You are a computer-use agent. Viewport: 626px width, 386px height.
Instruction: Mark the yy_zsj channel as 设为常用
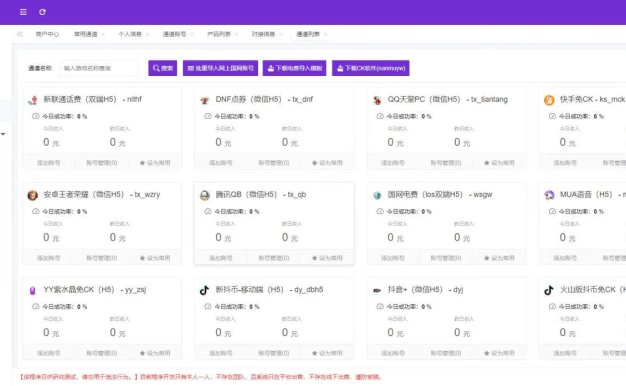155,353
